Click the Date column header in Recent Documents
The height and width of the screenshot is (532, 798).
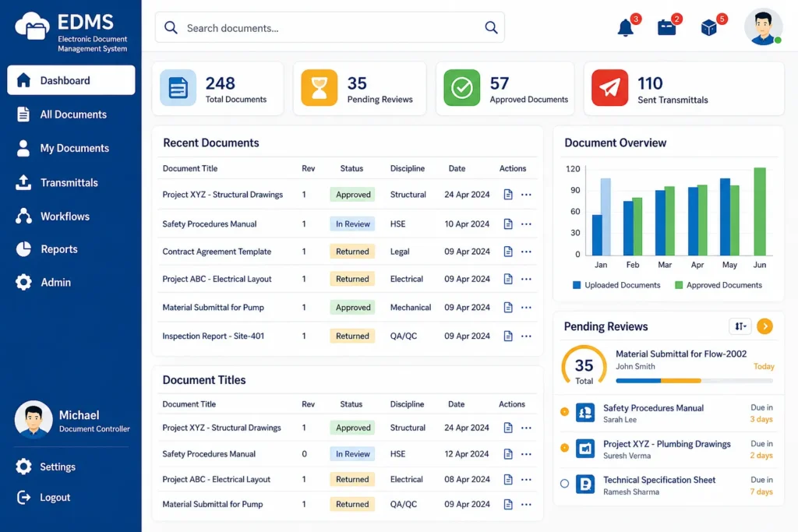pos(457,168)
